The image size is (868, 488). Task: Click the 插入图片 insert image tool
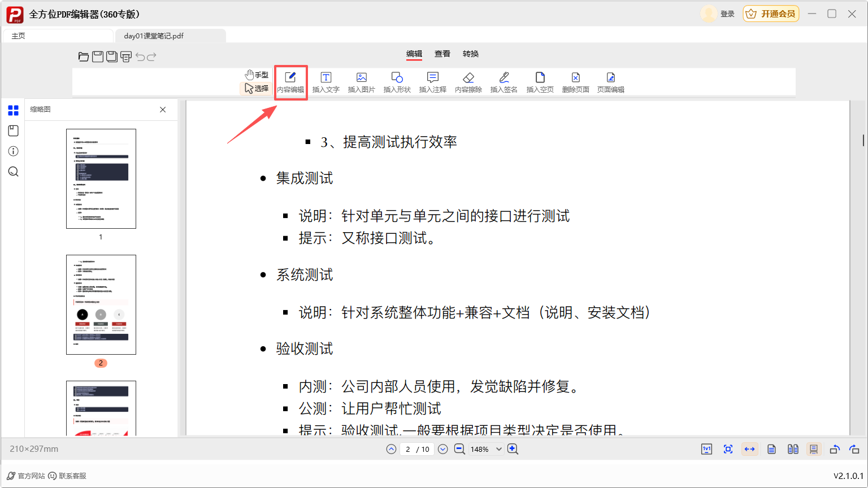361,82
